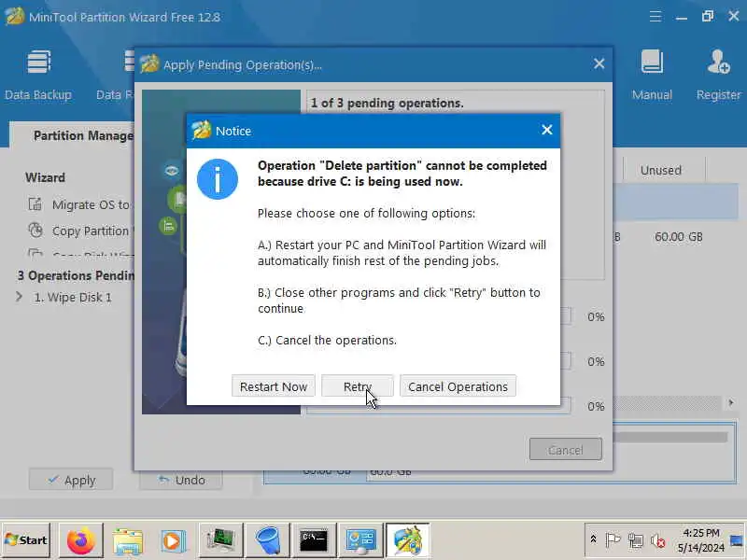Open the Windows Start menu
This screenshot has height=560, width=747.
[26, 540]
